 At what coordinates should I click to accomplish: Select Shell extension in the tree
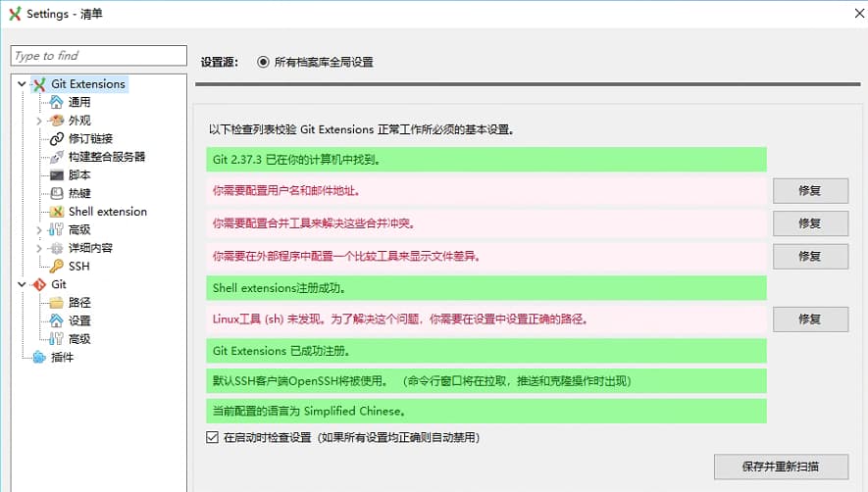point(108,212)
